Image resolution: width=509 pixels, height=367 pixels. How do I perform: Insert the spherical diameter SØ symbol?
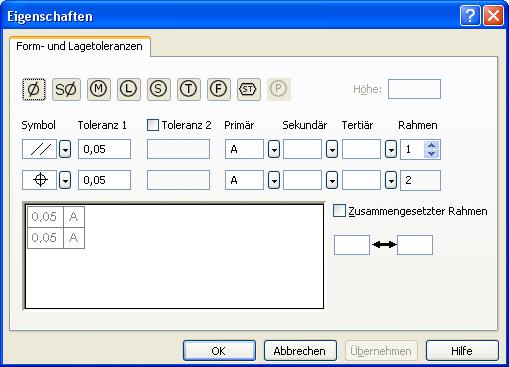(x=66, y=89)
